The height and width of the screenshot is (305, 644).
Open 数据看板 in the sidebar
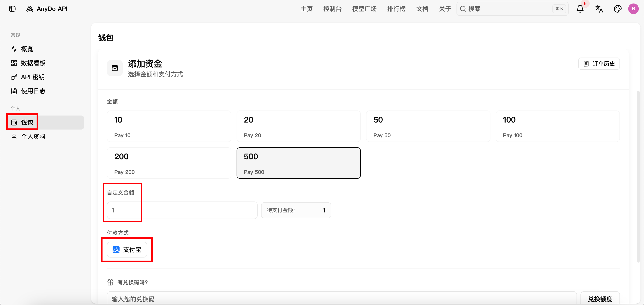point(46,63)
